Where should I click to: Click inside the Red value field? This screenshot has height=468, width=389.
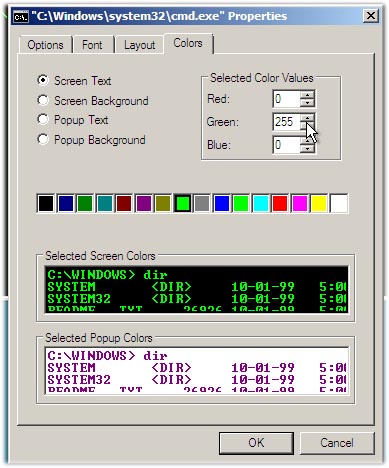[286, 99]
